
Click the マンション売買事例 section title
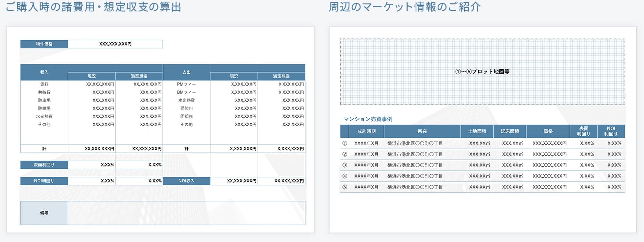coord(368,119)
